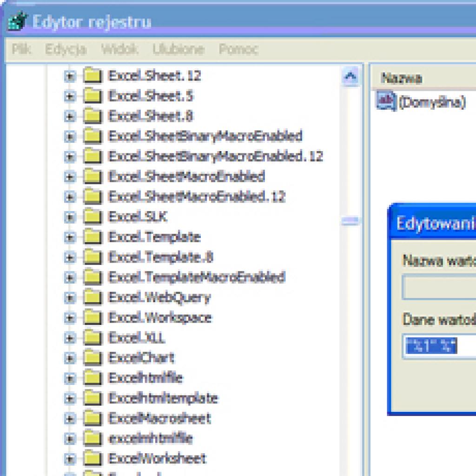Expand the Excel.SheetBinaryMacroEnabled.12 key
The height and width of the screenshot is (476, 476).
click(70, 157)
